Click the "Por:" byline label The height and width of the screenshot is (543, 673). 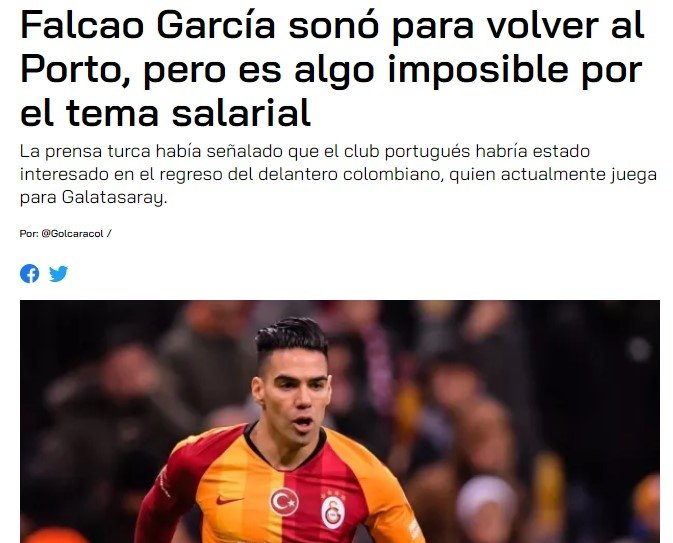pyautogui.click(x=29, y=234)
